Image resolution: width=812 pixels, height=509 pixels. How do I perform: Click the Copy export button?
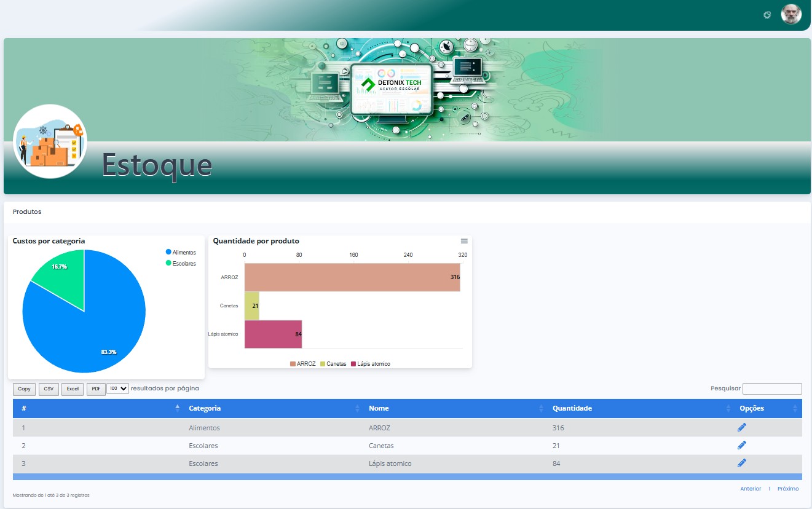[x=24, y=389]
